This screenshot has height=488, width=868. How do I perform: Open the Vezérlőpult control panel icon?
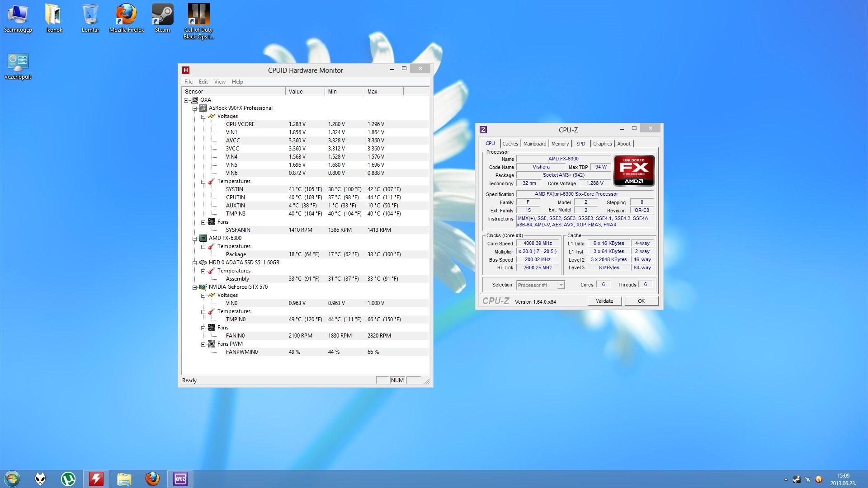[x=18, y=66]
